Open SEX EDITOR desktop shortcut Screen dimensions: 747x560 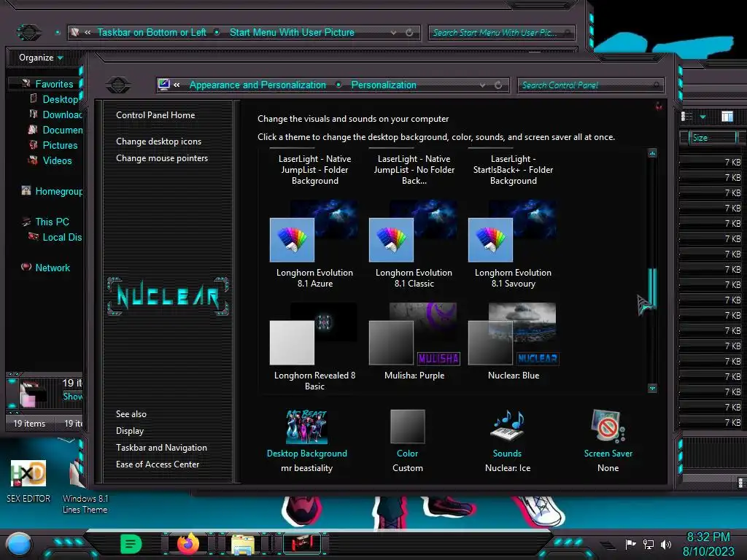[28, 481]
